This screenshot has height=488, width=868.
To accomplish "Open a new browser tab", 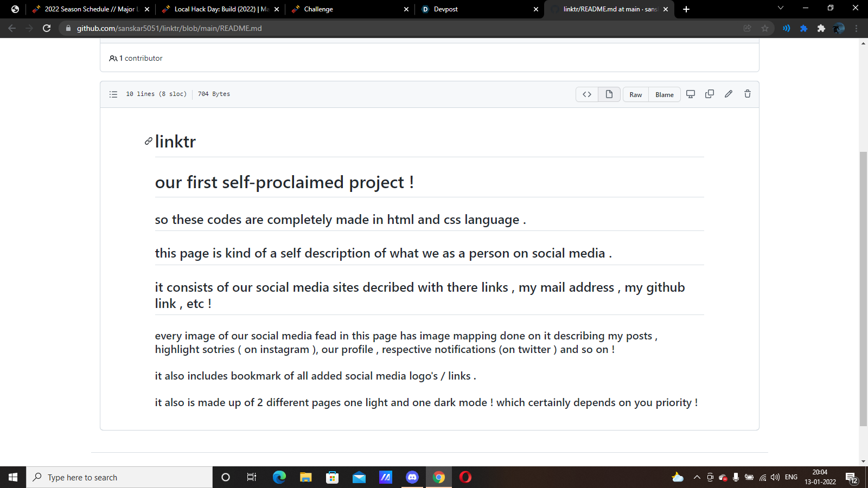I will tap(686, 9).
